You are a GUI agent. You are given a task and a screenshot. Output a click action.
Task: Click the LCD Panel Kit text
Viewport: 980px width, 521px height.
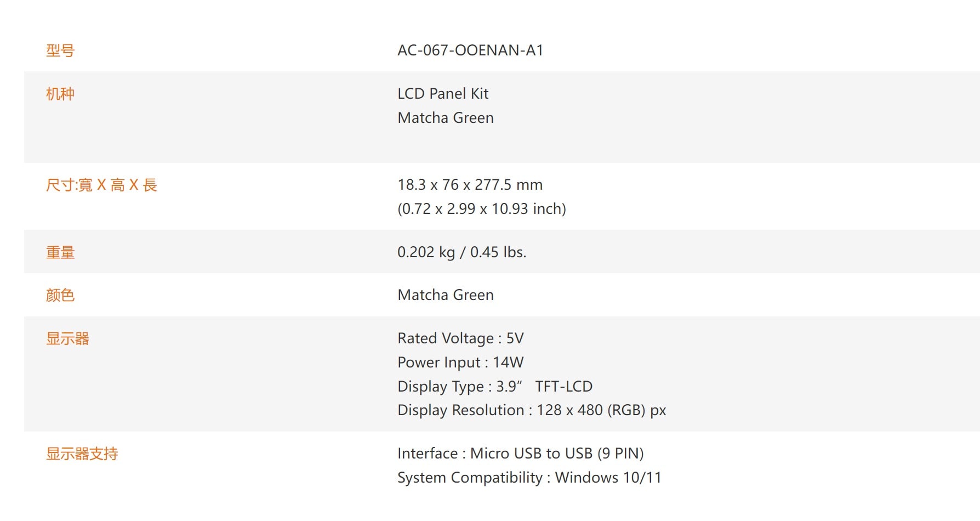pos(443,94)
